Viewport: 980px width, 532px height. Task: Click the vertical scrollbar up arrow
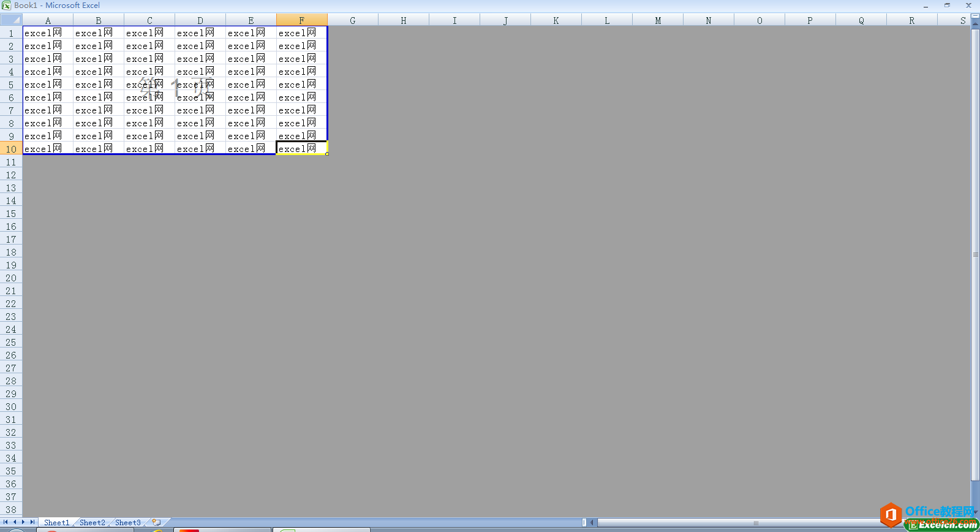[x=975, y=24]
